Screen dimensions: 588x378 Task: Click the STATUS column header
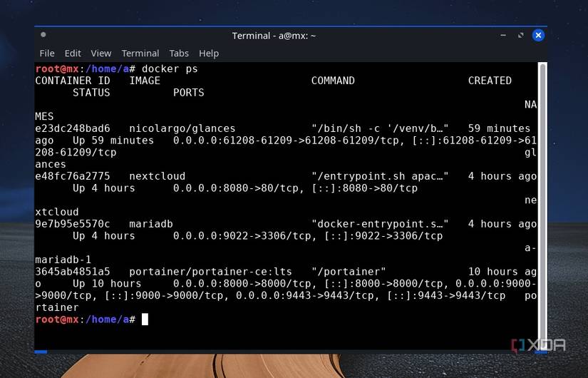[x=91, y=93]
